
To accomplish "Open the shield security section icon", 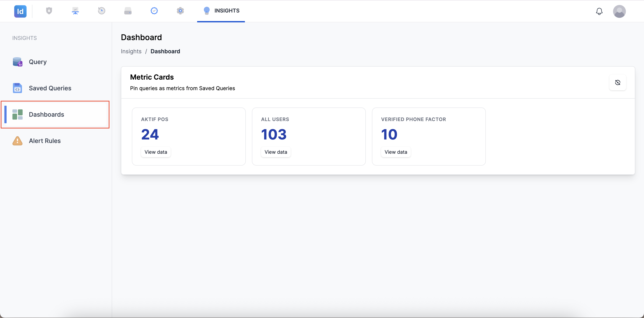I will point(49,11).
